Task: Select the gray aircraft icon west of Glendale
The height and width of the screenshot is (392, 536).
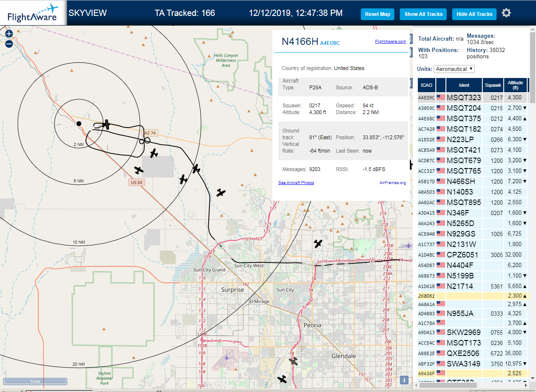Action: pyautogui.click(x=294, y=361)
